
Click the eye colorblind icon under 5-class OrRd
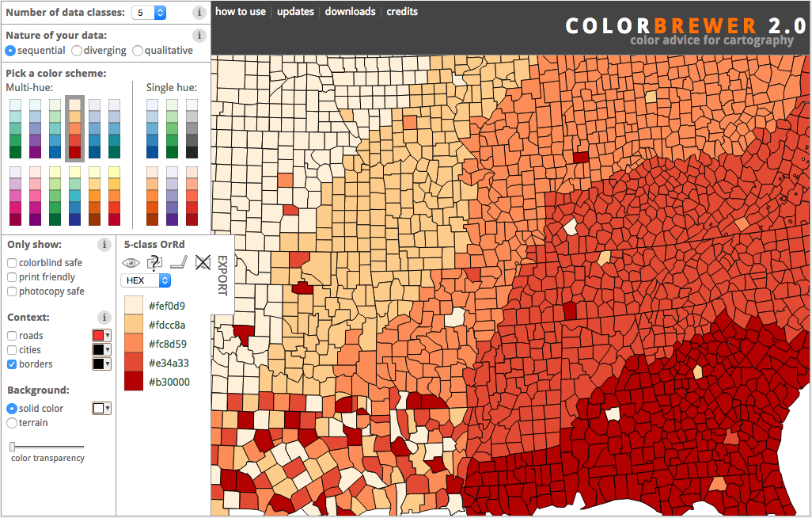[x=131, y=263]
